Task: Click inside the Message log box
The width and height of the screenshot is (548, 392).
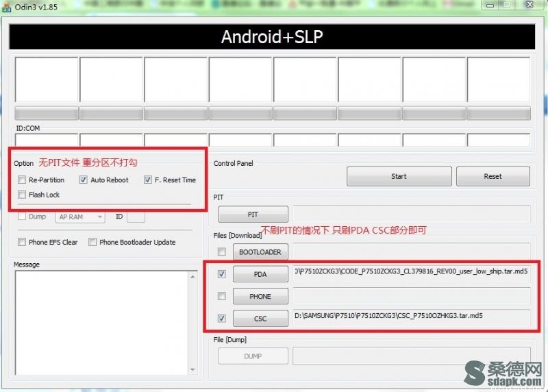Action: (102, 323)
